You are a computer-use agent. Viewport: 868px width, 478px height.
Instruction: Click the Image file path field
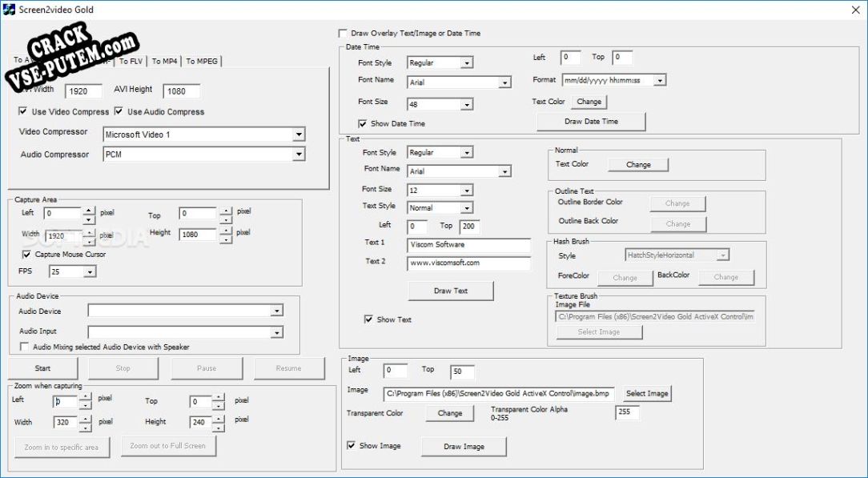pos(498,394)
